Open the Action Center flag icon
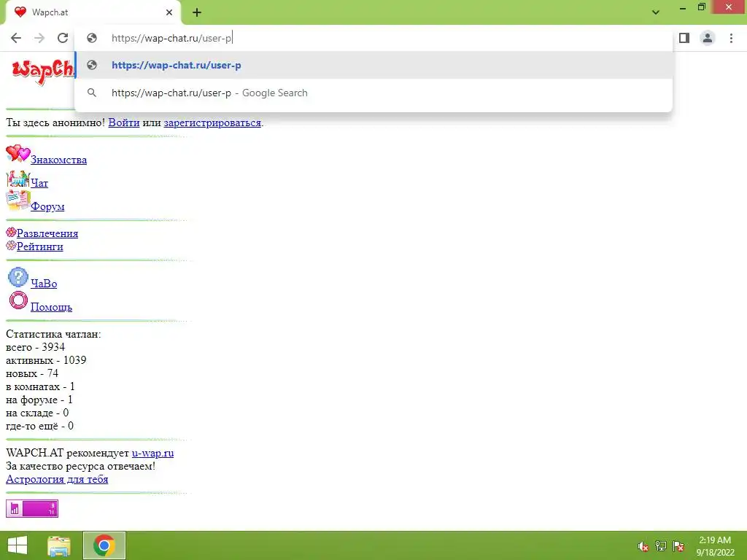Screen dimensions: 747x560 [678, 546]
